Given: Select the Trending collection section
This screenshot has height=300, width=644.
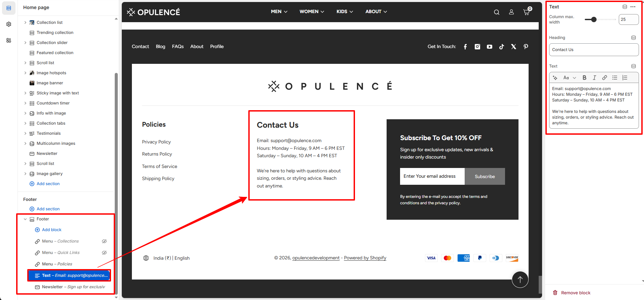Looking at the screenshot, I should click(x=55, y=33).
